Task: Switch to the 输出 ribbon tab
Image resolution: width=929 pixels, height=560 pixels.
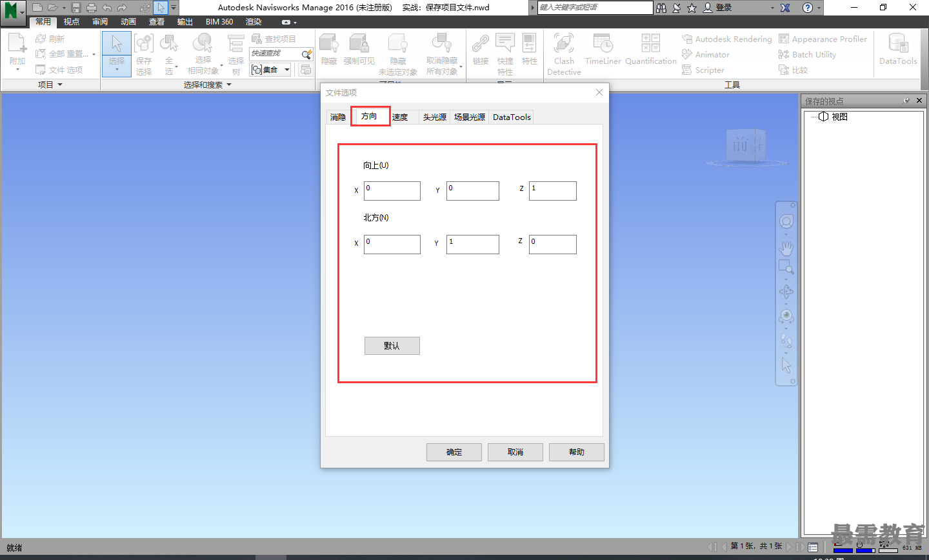Action: (x=185, y=22)
